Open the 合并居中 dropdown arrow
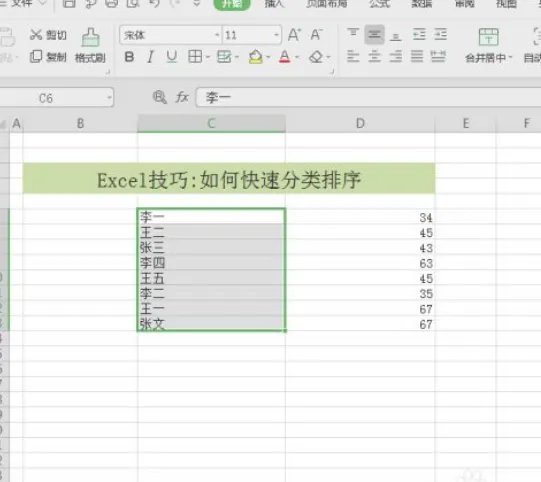541x482 pixels. (x=511, y=58)
